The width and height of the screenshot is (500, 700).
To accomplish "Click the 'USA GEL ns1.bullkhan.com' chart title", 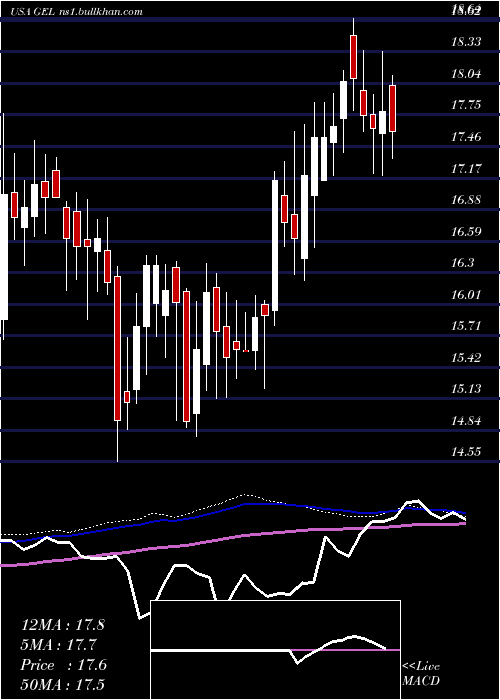I will click(x=76, y=11).
